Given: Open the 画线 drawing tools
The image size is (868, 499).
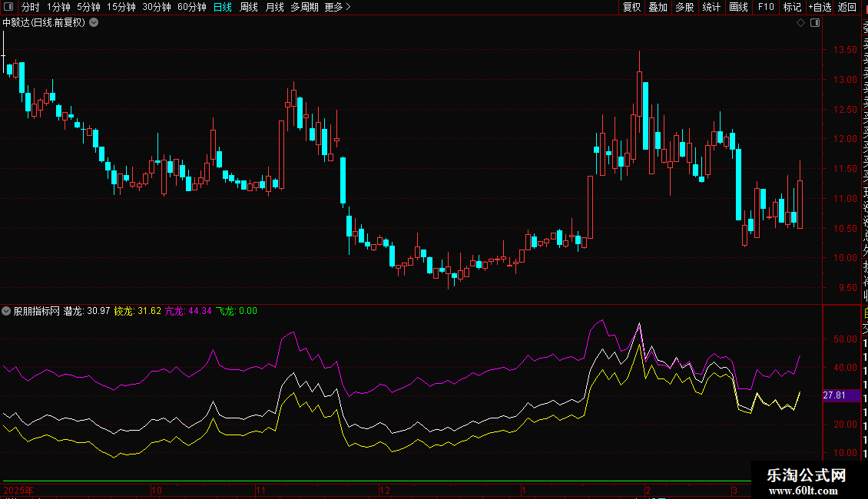Looking at the screenshot, I should (738, 7).
